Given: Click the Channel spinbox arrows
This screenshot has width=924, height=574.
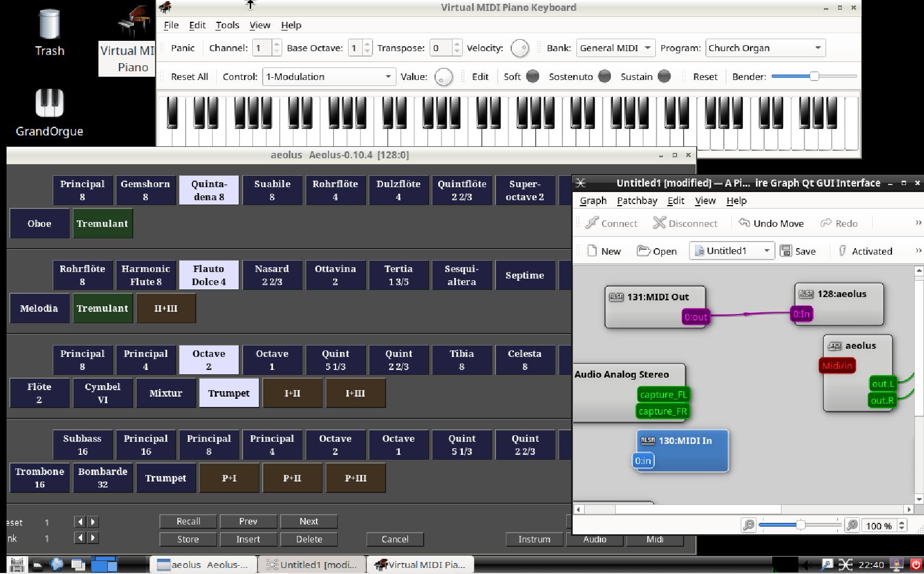Looking at the screenshot, I should click(277, 48).
